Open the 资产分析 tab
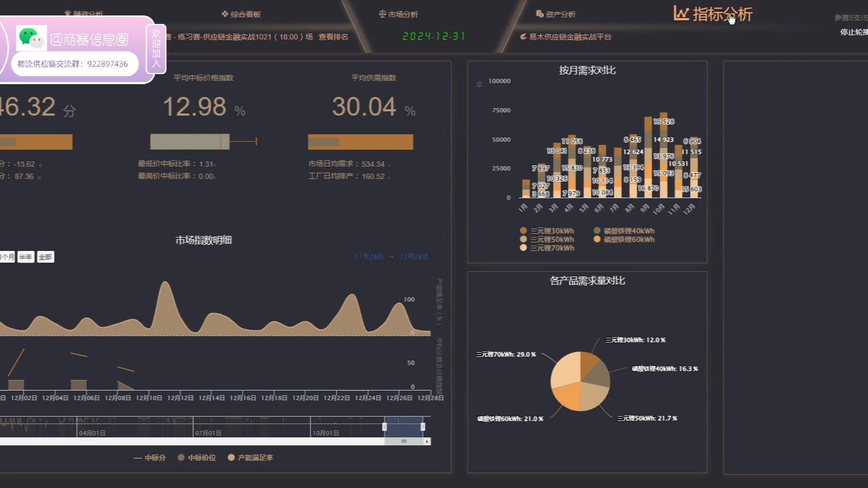Viewport: 868px width, 488px height. [556, 14]
